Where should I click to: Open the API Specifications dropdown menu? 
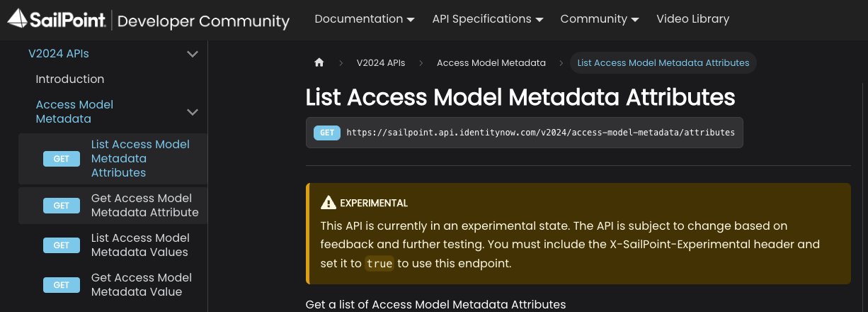click(488, 19)
